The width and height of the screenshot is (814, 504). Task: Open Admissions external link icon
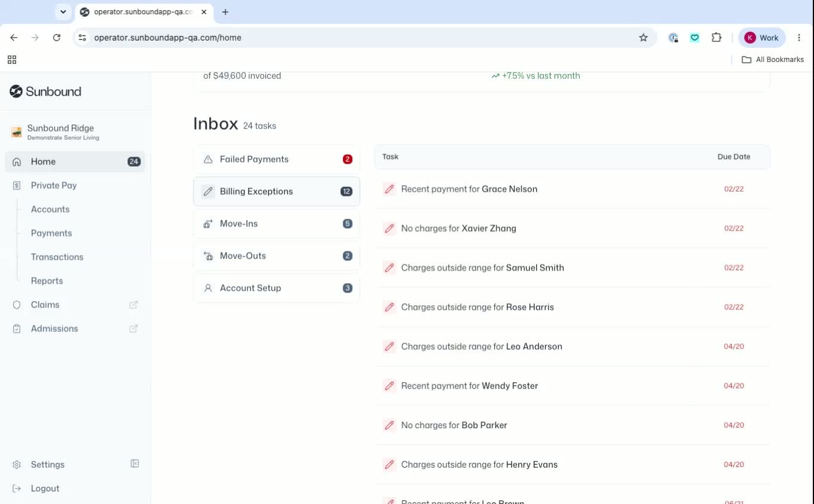pyautogui.click(x=134, y=328)
